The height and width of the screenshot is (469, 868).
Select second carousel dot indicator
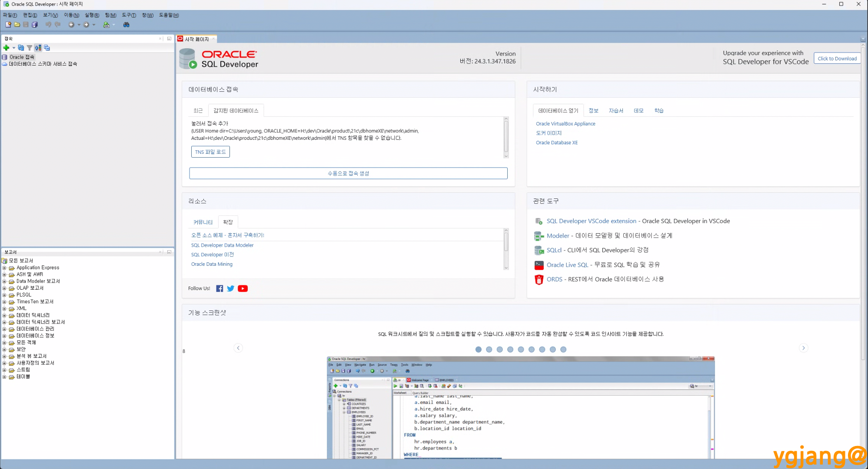click(x=489, y=350)
